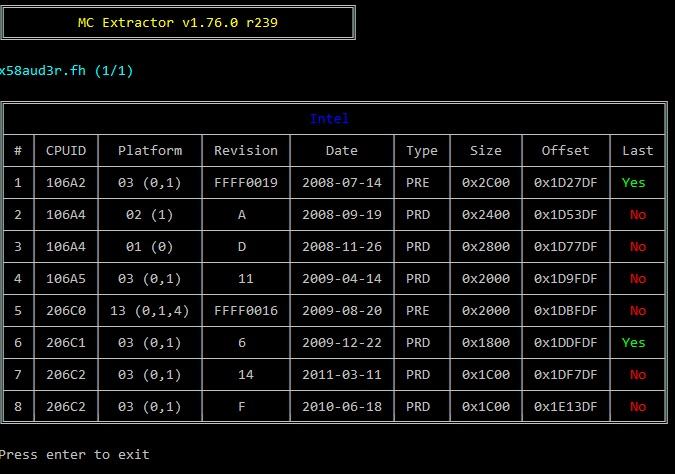Select date 2010-06-18
Viewport: 675px width, 474px height.
[x=341, y=406]
